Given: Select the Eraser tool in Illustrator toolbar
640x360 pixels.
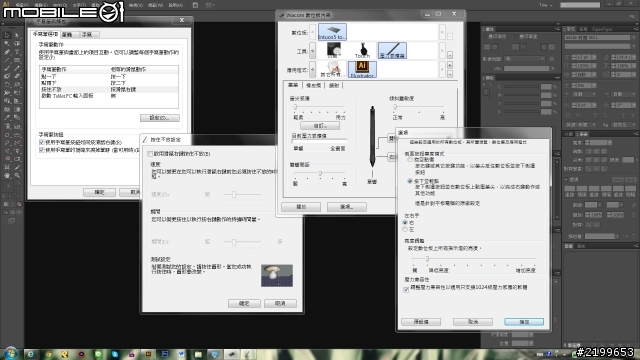Looking at the screenshot, I should (17, 76).
